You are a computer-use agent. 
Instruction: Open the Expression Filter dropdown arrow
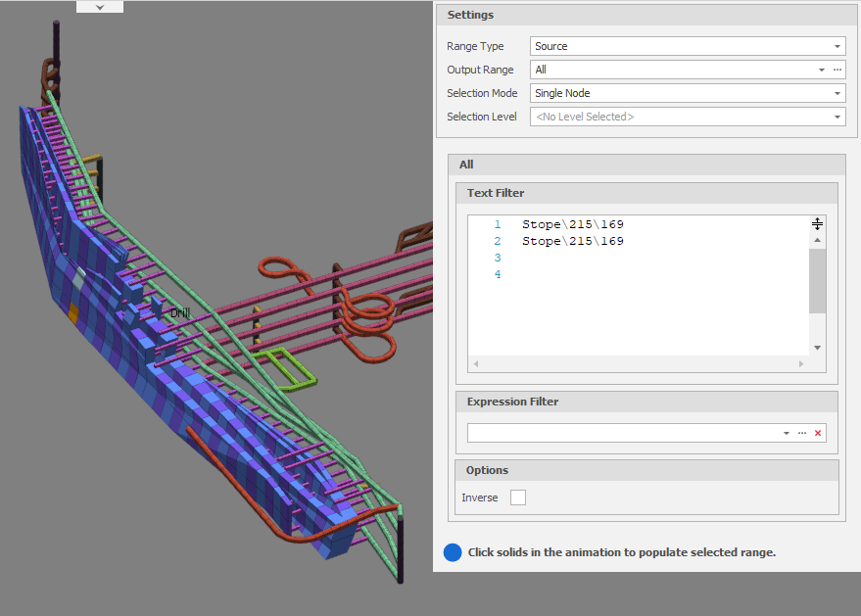click(787, 433)
